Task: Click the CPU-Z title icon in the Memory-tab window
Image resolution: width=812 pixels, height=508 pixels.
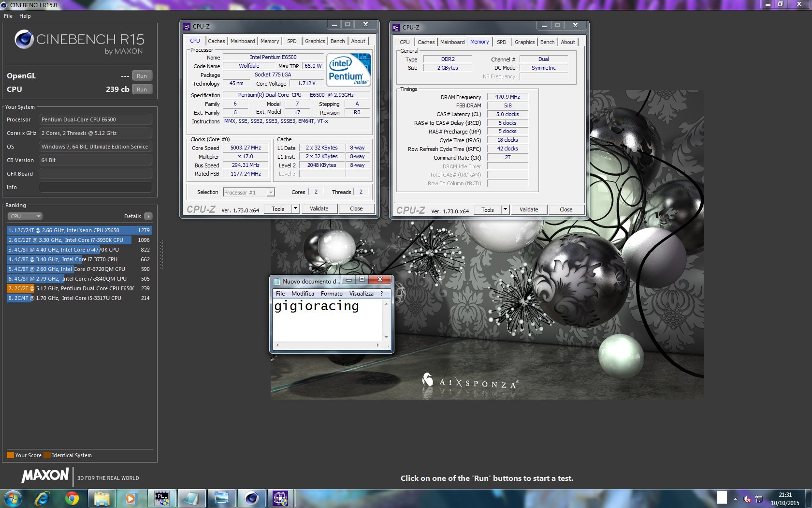Action: (396, 27)
